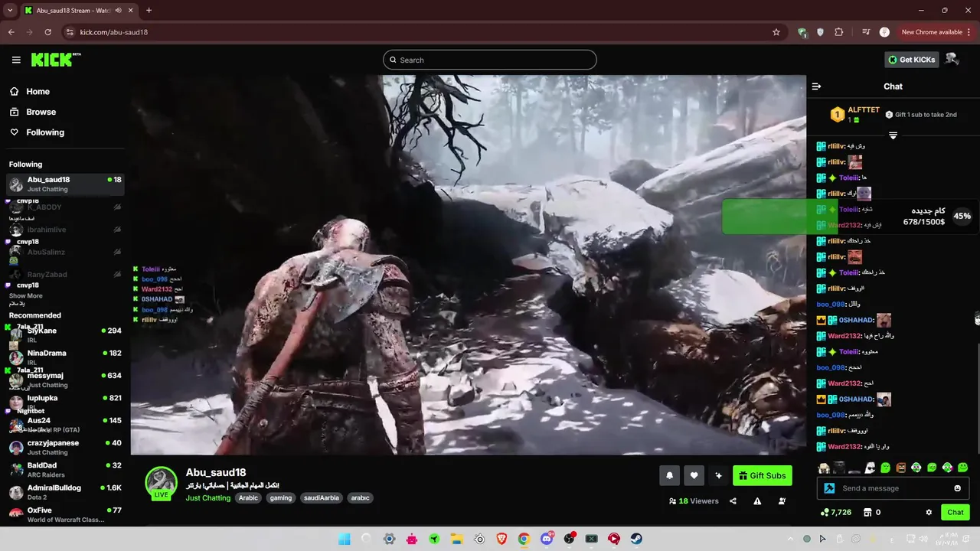Image resolution: width=980 pixels, height=551 pixels.
Task: Open Chrome extensions puzzle icon
Action: [x=839, y=32]
